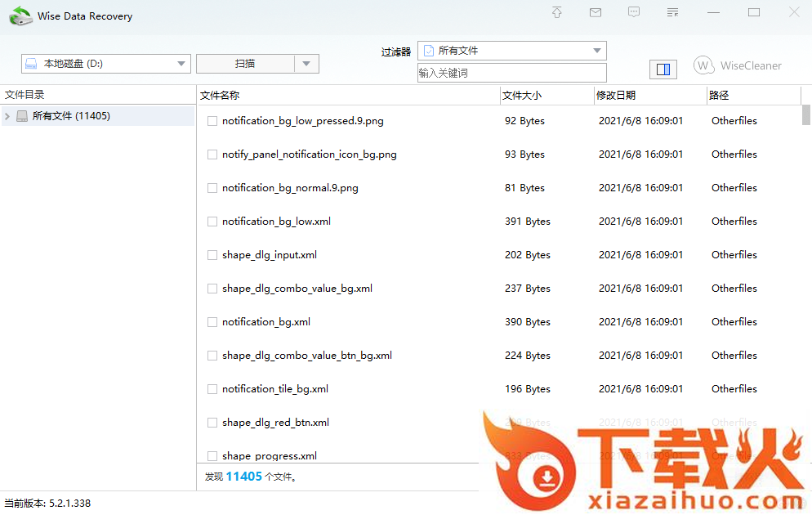The width and height of the screenshot is (812, 515).
Task: Tick the checkbox for shape_dlg_input.xml
Action: [212, 255]
